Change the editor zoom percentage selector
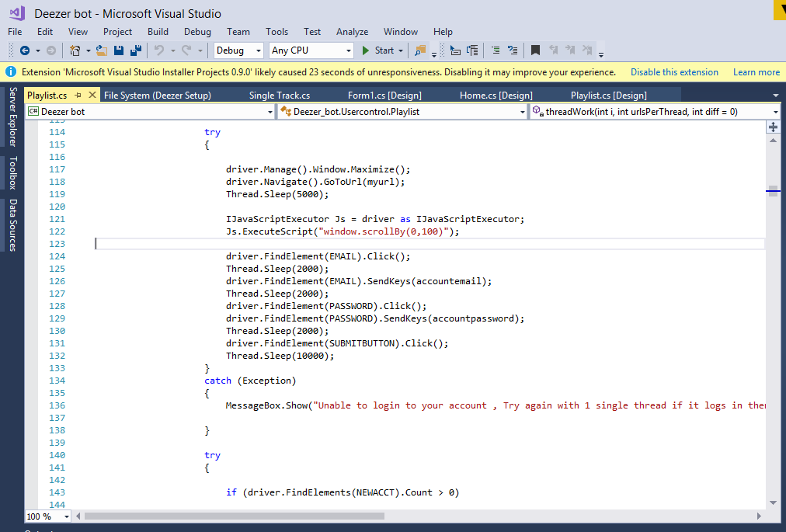The width and height of the screenshot is (786, 532). [47, 516]
